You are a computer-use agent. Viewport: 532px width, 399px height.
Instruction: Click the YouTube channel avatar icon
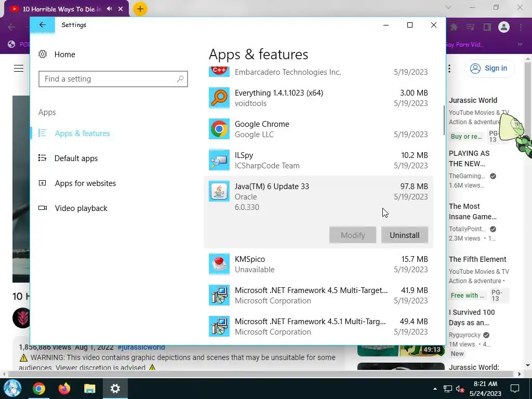21,318
